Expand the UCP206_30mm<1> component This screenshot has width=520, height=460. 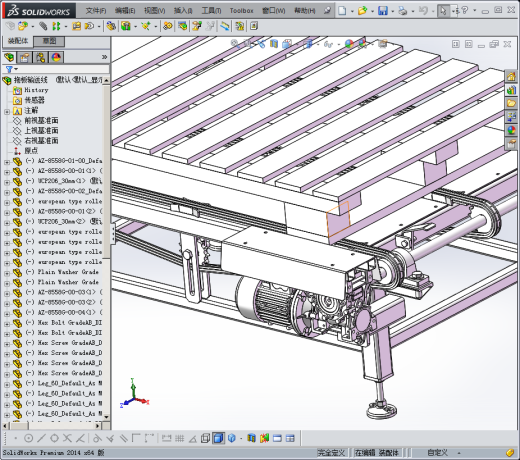click(7, 182)
